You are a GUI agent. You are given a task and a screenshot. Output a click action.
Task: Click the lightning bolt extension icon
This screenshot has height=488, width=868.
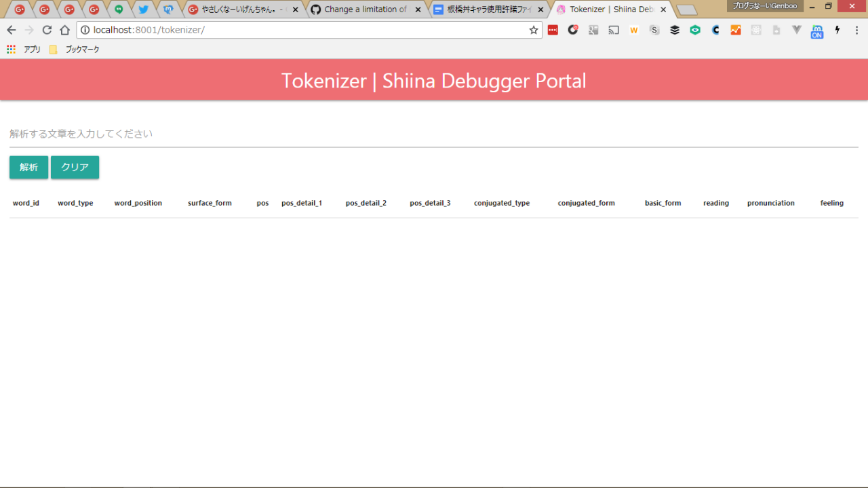pyautogui.click(x=837, y=30)
